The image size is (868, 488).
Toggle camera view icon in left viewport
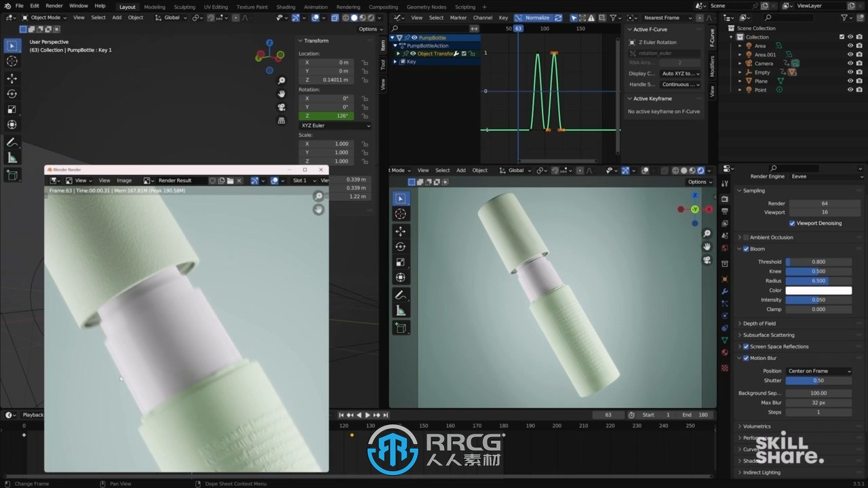coord(281,107)
